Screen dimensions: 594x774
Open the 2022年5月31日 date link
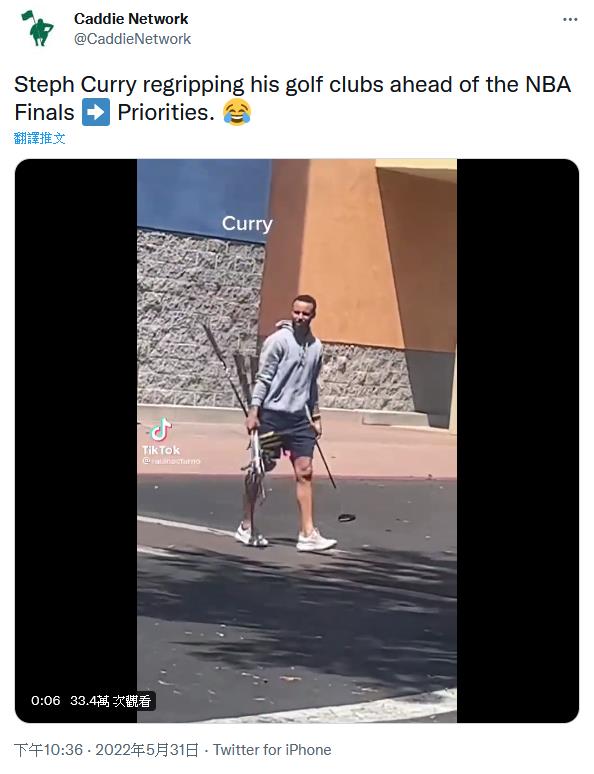(x=147, y=750)
